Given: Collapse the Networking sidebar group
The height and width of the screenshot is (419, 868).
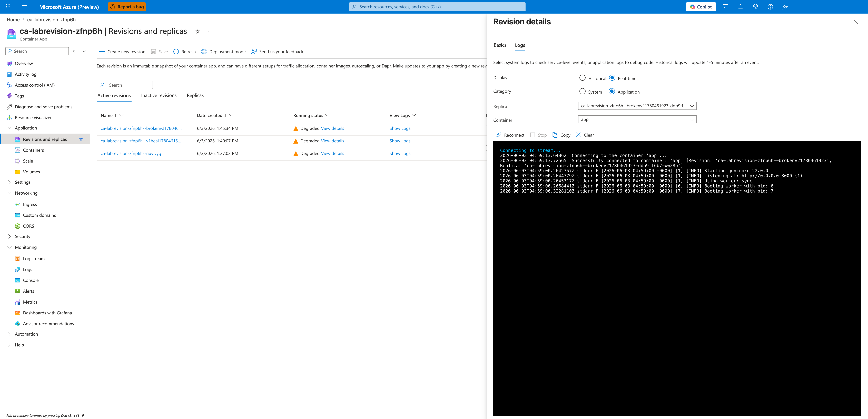Looking at the screenshot, I should 9,193.
